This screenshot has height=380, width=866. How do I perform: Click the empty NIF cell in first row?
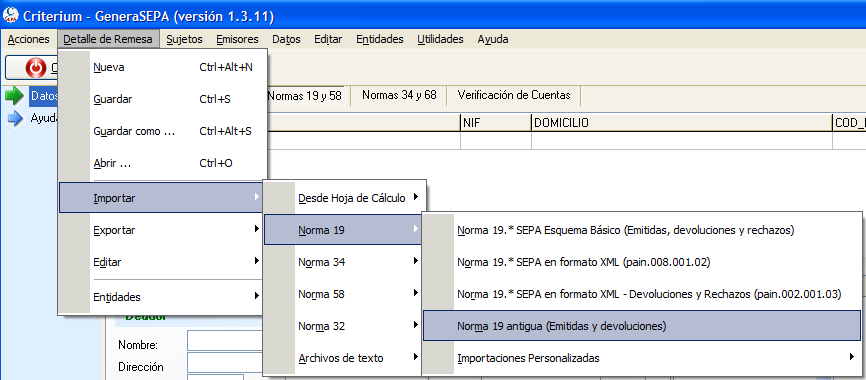click(x=495, y=141)
